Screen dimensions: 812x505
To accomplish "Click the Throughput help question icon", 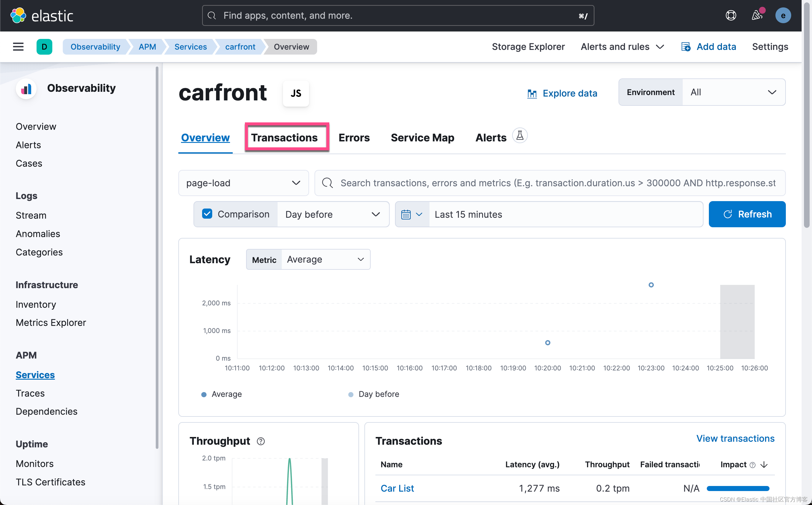I will tap(261, 441).
